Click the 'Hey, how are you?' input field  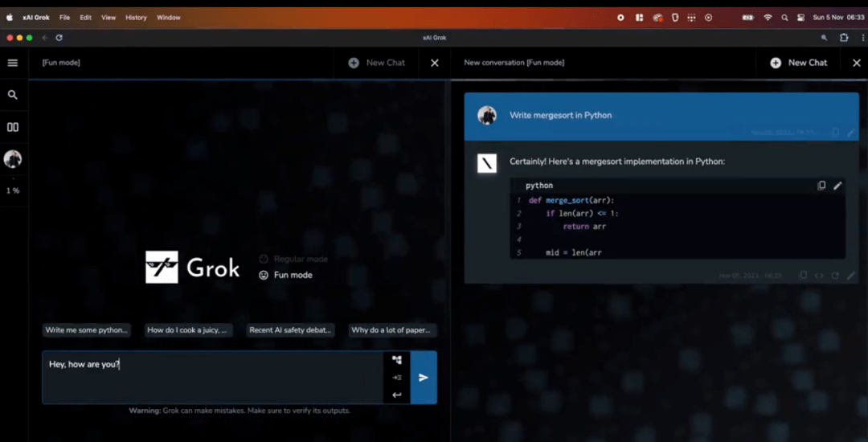pos(212,377)
